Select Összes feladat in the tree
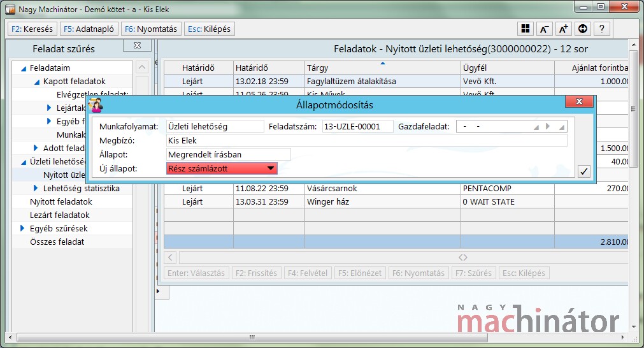This screenshot has height=348, width=644. coord(57,242)
